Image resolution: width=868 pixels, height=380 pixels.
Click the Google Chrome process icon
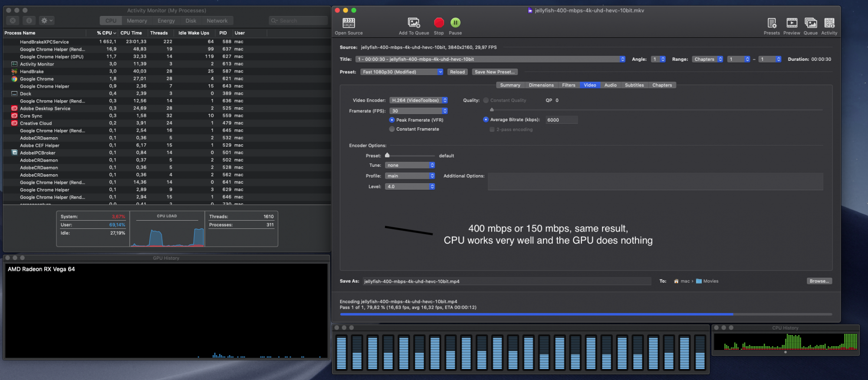tap(14, 79)
